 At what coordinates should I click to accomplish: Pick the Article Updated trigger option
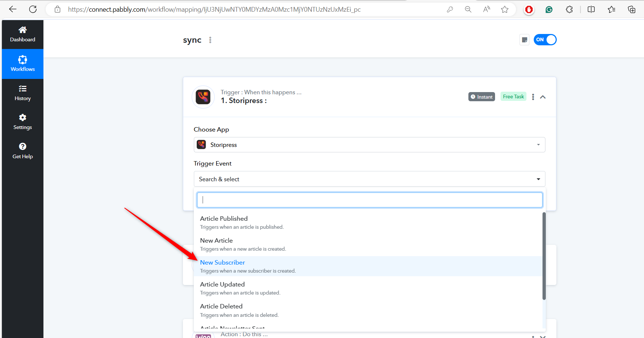coord(222,285)
